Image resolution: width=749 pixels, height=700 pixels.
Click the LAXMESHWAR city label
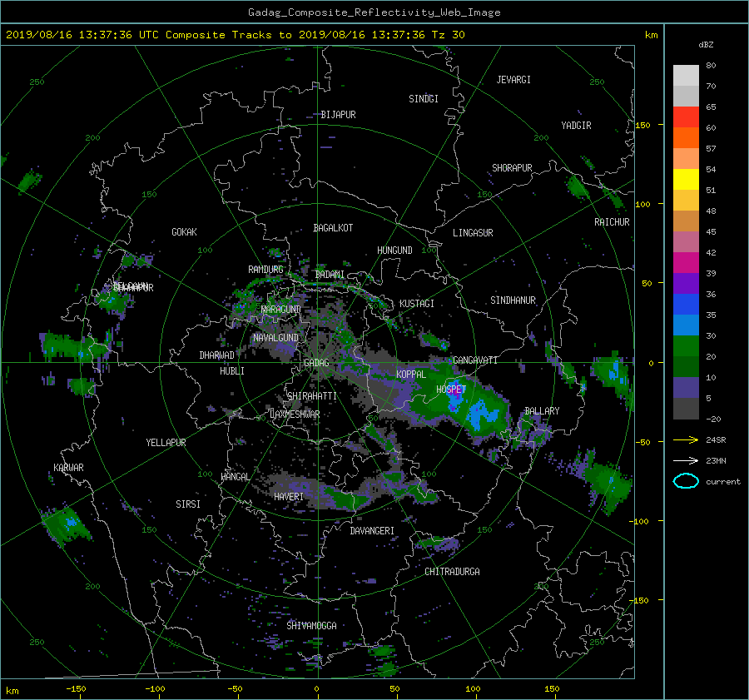(x=295, y=415)
